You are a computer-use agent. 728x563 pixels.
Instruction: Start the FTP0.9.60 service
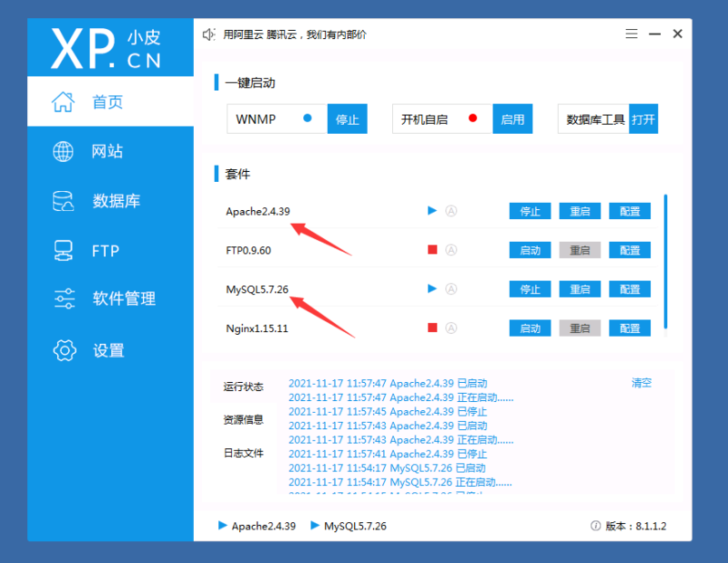point(531,250)
